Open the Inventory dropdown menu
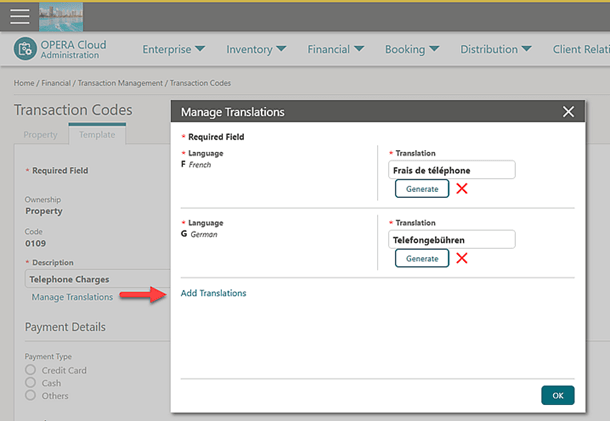610x421 pixels. pos(256,49)
